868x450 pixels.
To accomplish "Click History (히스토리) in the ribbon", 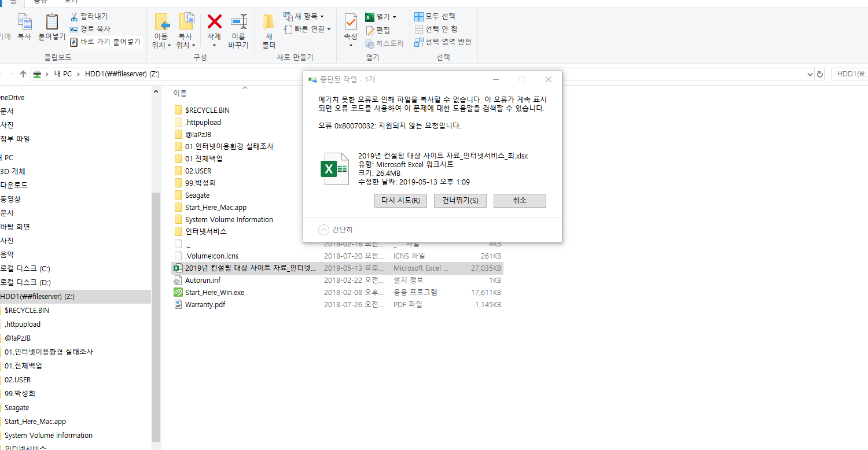I will click(x=384, y=43).
